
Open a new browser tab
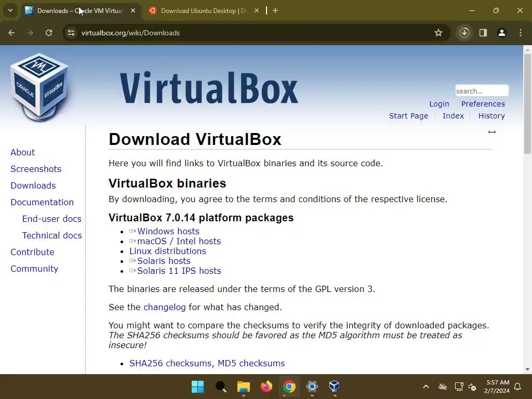275,10
